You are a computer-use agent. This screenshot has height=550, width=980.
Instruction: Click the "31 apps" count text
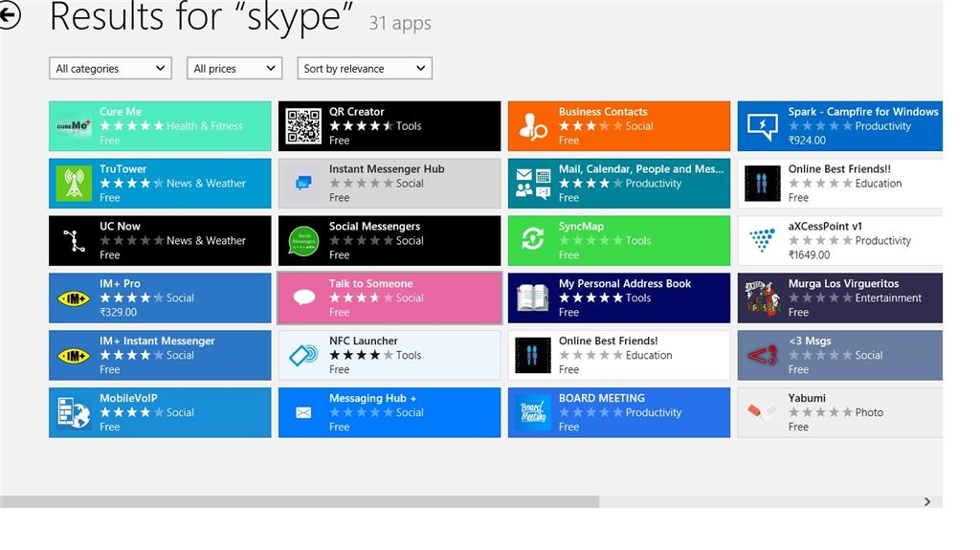tap(400, 23)
